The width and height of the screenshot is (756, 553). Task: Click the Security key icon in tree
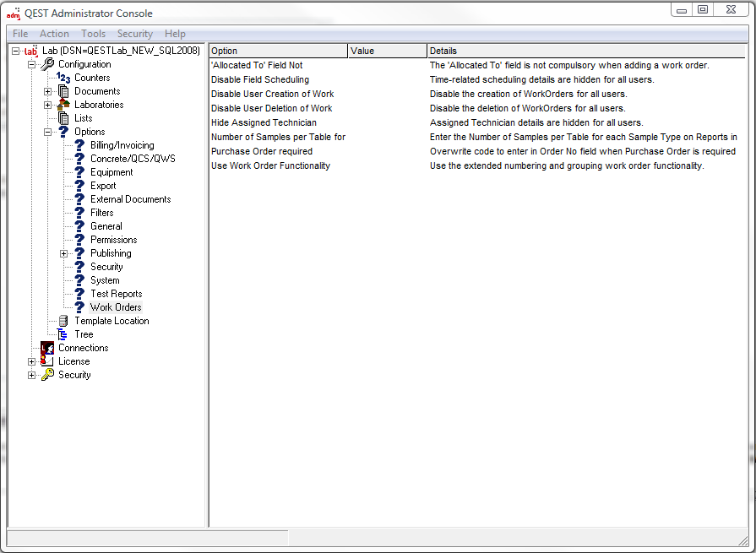(x=47, y=375)
